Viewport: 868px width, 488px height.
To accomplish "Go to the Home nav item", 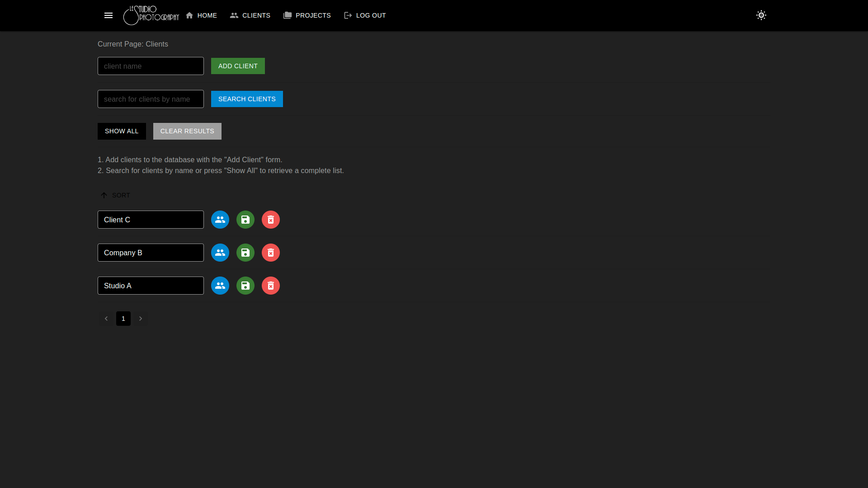I will [x=201, y=15].
